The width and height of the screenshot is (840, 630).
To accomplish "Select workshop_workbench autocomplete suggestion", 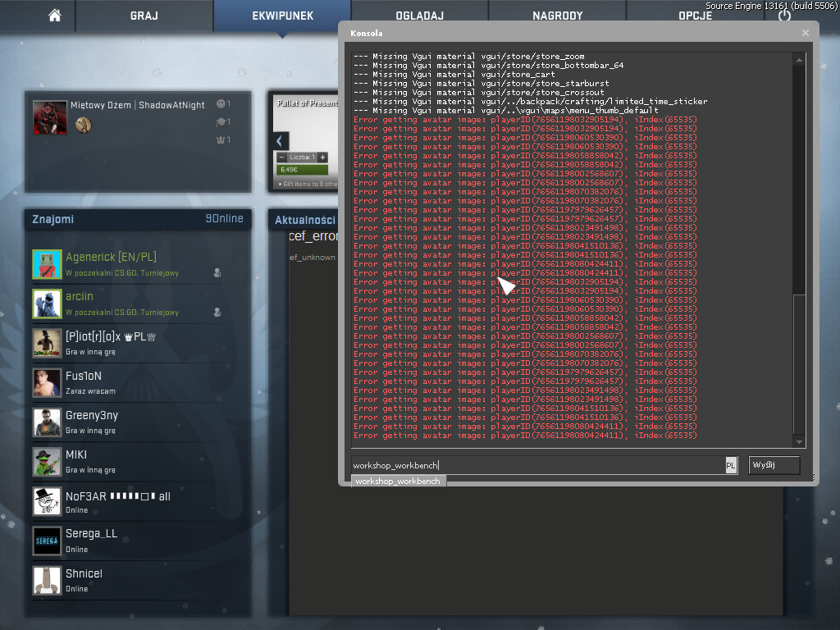I will (x=398, y=481).
